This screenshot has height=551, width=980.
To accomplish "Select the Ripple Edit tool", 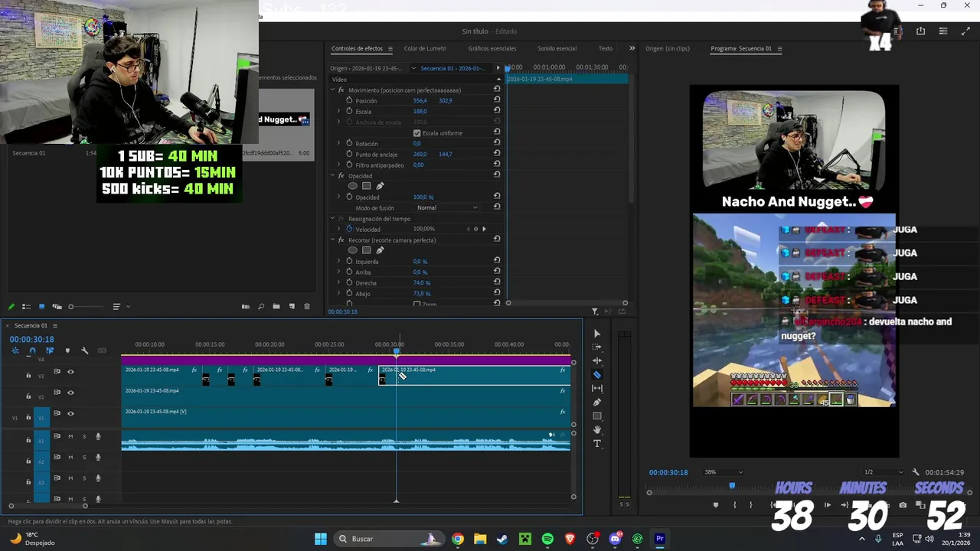I will tap(597, 361).
